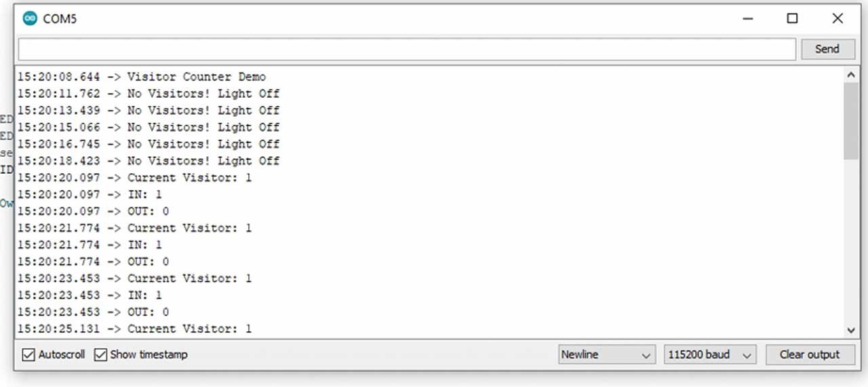Viewport: 868px width, 387px height.
Task: Click the first 'Current Visitor: 1' line
Action: (x=189, y=178)
